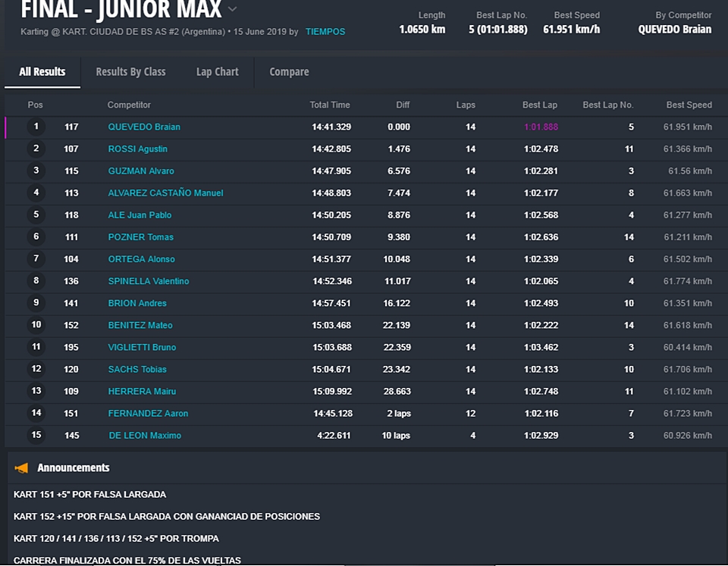Open VIGLIETTI Bruno competitor link

(x=142, y=347)
